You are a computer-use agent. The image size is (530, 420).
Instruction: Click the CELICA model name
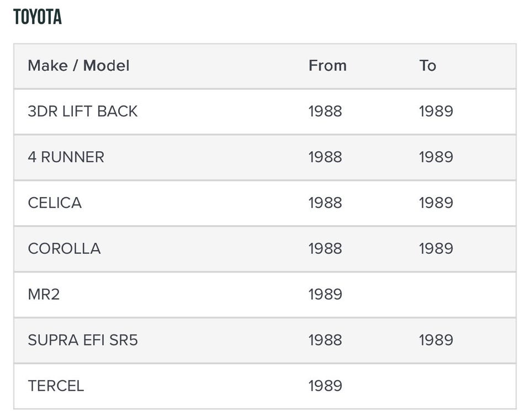(55, 203)
